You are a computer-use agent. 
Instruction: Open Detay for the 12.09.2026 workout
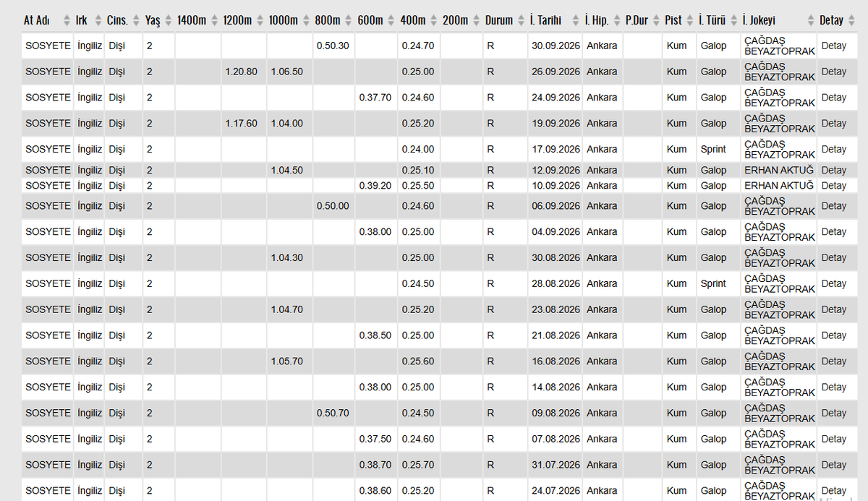[833, 170]
